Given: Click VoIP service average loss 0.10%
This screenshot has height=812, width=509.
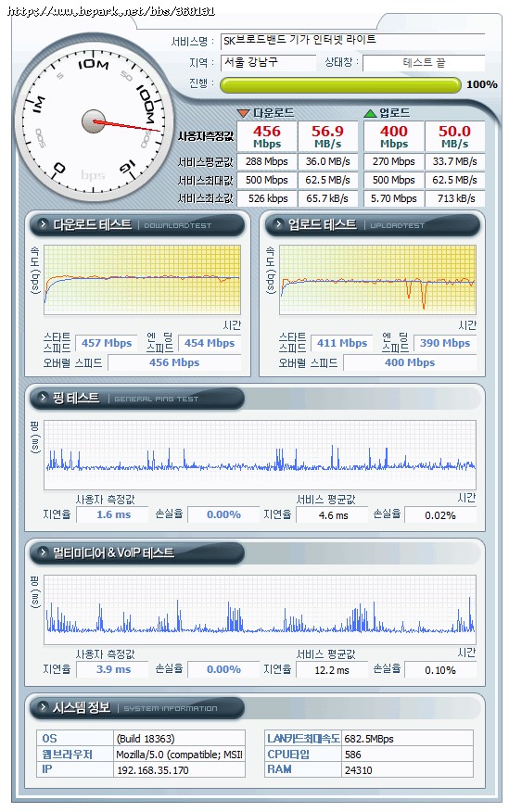Looking at the screenshot, I should click(440, 670).
